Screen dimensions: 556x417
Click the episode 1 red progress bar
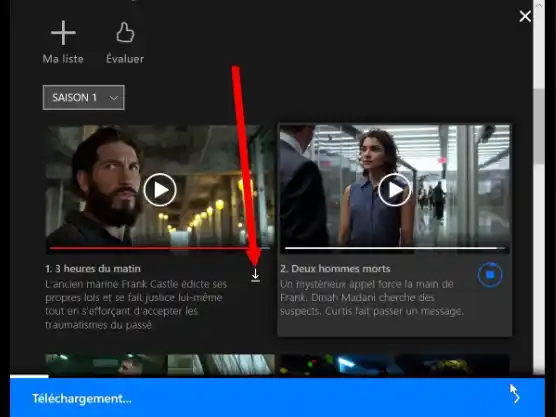[160, 248]
